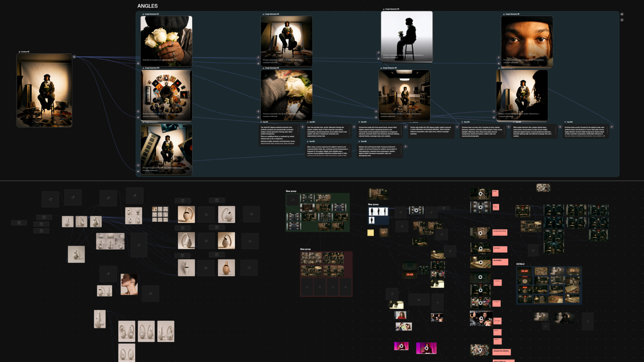Image resolution: width=644 pixels, height=362 pixels.
Task: Click the ANGLES group text port icon
Action: tap(622, 20)
